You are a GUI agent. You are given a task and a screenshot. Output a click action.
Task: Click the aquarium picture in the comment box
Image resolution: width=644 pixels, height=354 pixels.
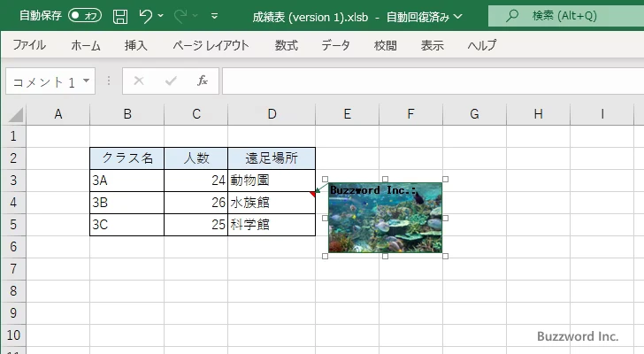[x=386, y=218]
